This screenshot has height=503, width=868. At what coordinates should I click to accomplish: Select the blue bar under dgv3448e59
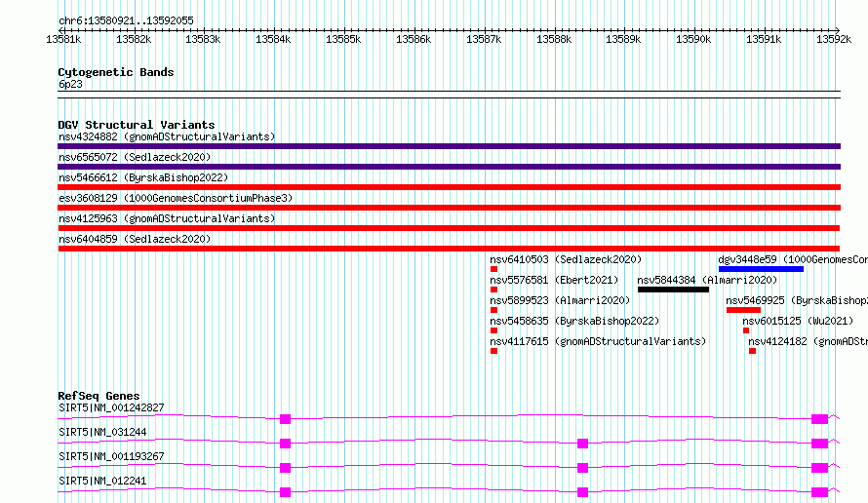[761, 269]
